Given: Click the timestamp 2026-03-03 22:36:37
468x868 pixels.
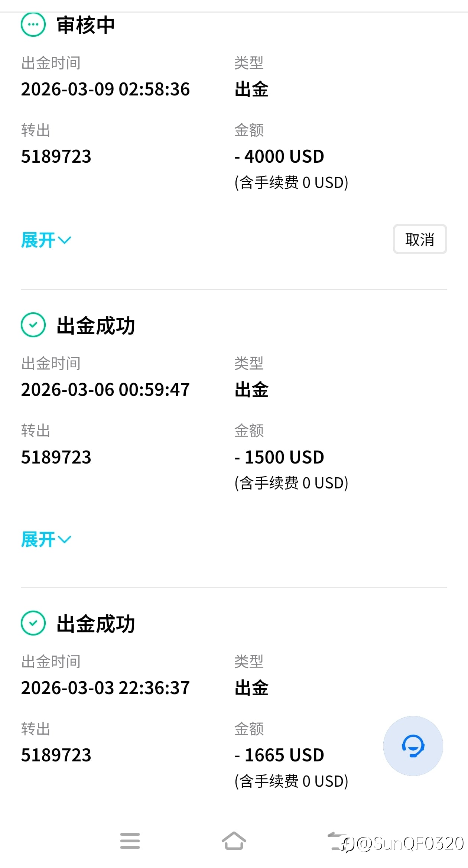Looking at the screenshot, I should point(105,688).
